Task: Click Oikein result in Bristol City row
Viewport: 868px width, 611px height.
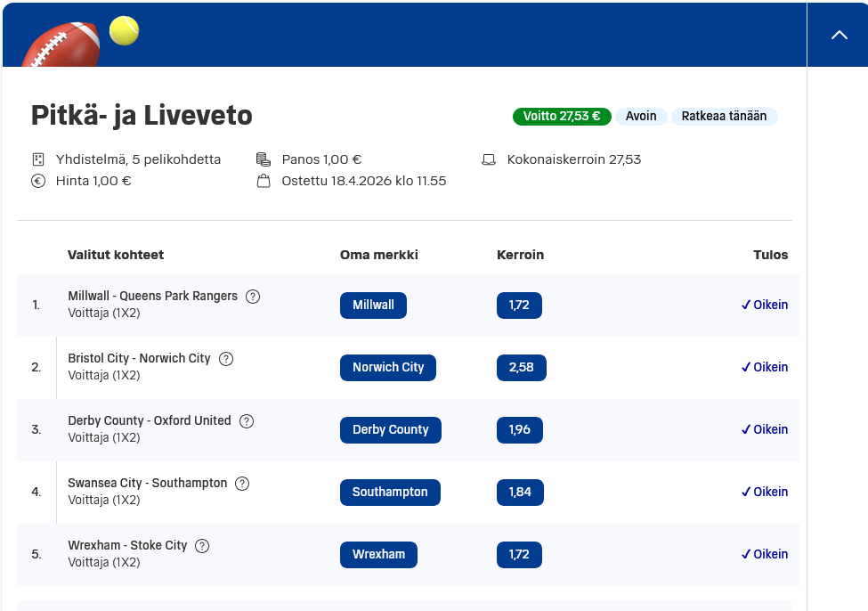Action: pyautogui.click(x=765, y=368)
